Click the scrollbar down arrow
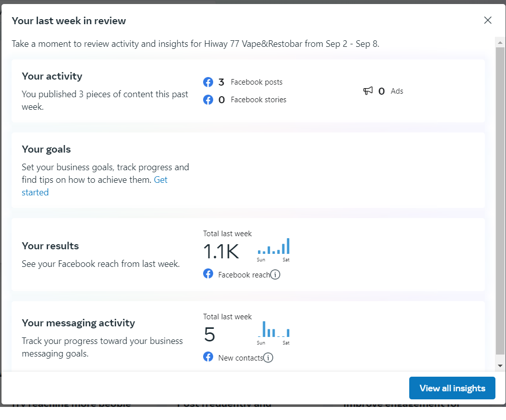Image resolution: width=506 pixels, height=420 pixels. (x=500, y=366)
